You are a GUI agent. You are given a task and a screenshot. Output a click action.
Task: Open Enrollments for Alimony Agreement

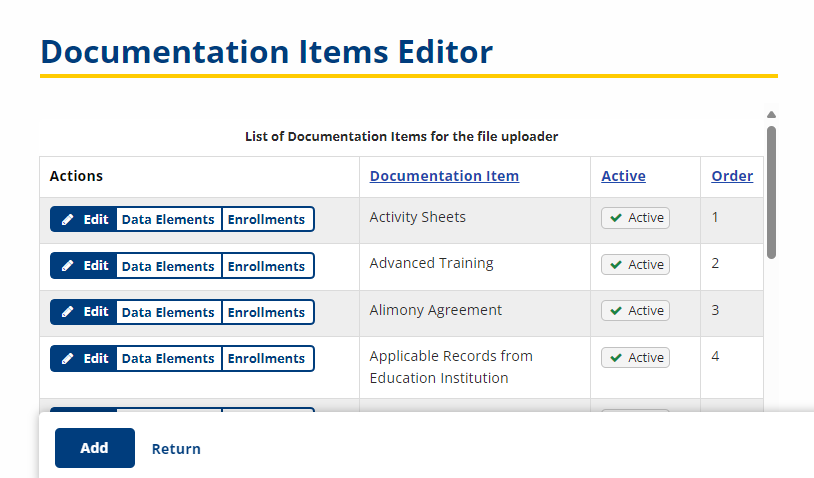[x=267, y=312]
